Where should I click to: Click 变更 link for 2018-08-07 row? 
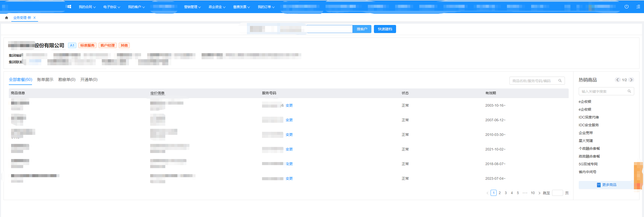pyautogui.click(x=289, y=164)
